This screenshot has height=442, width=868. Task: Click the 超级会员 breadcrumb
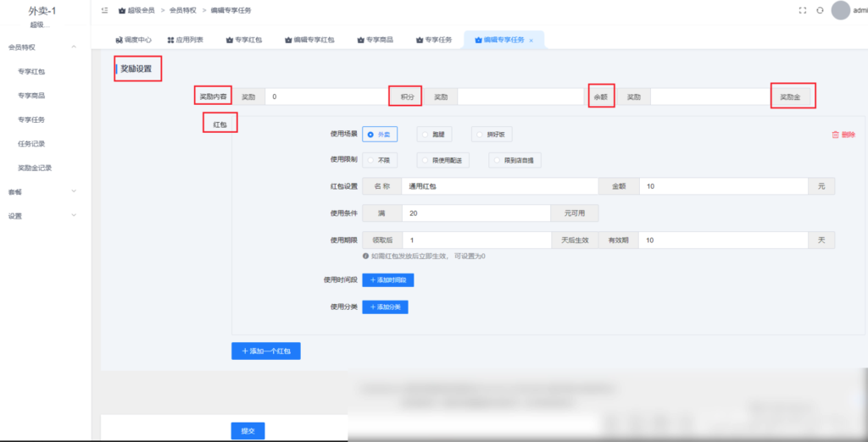(x=136, y=10)
